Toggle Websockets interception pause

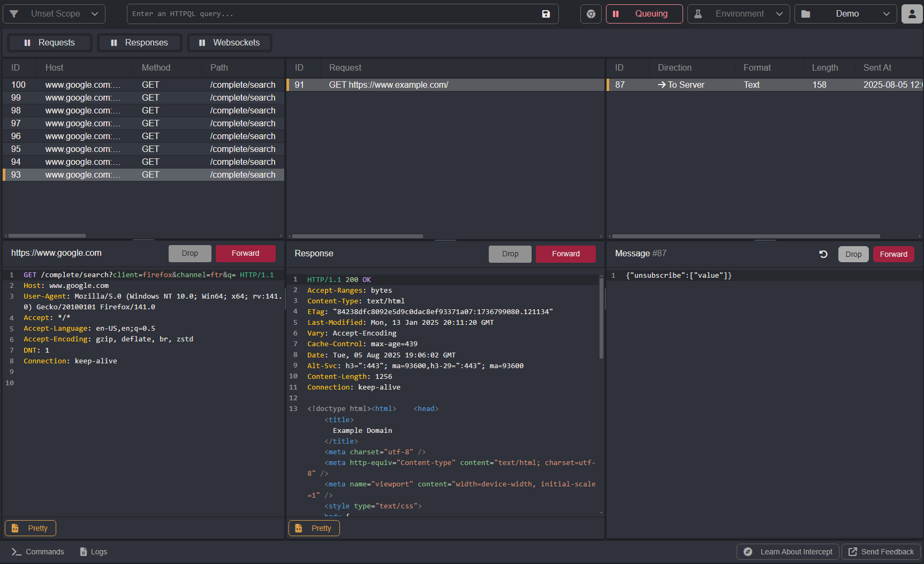pos(229,43)
